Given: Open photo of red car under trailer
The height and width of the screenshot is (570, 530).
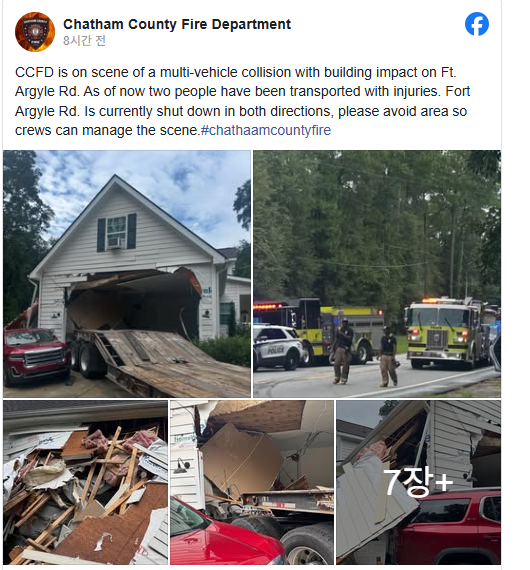Looking at the screenshot, I should [x=252, y=482].
